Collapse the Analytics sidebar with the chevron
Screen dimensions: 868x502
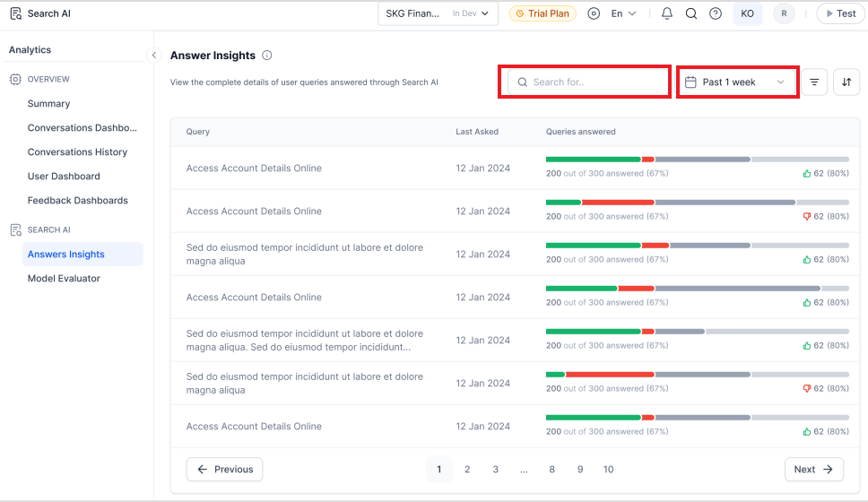(153, 56)
